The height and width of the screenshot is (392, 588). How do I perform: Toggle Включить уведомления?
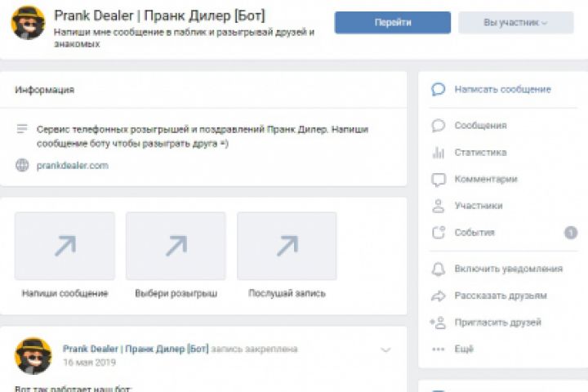tap(509, 269)
